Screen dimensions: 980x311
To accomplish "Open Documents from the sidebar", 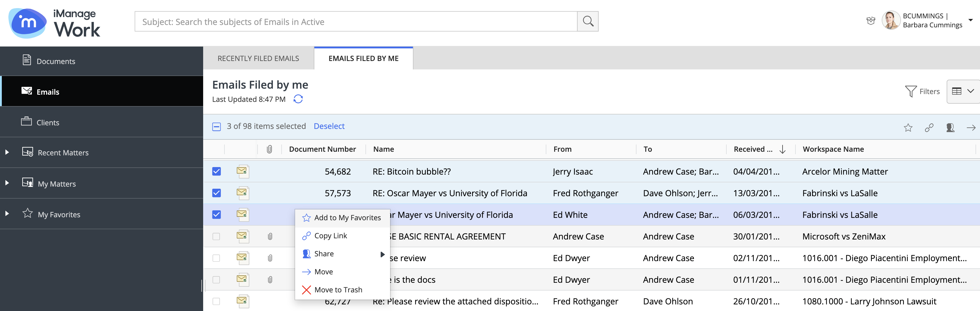I will point(56,61).
